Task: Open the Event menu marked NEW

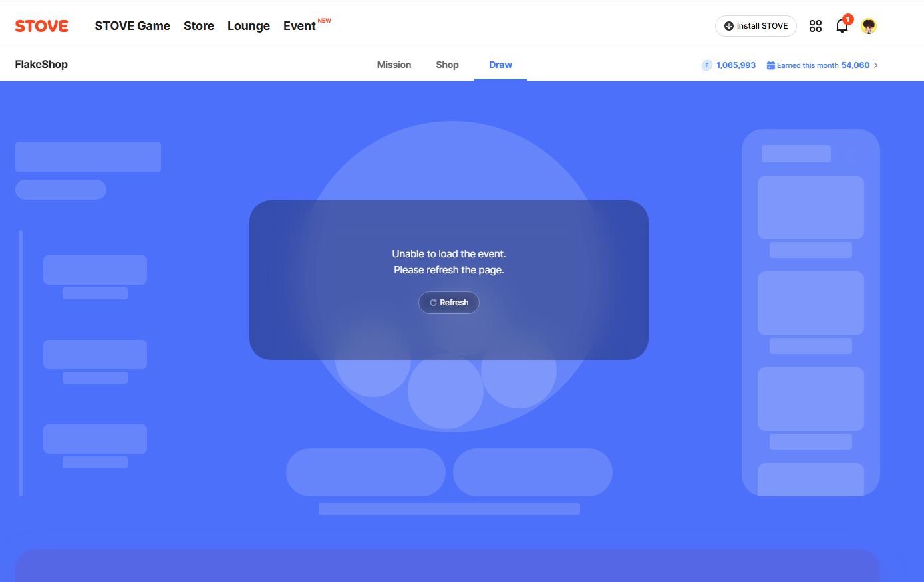Action: tap(299, 26)
